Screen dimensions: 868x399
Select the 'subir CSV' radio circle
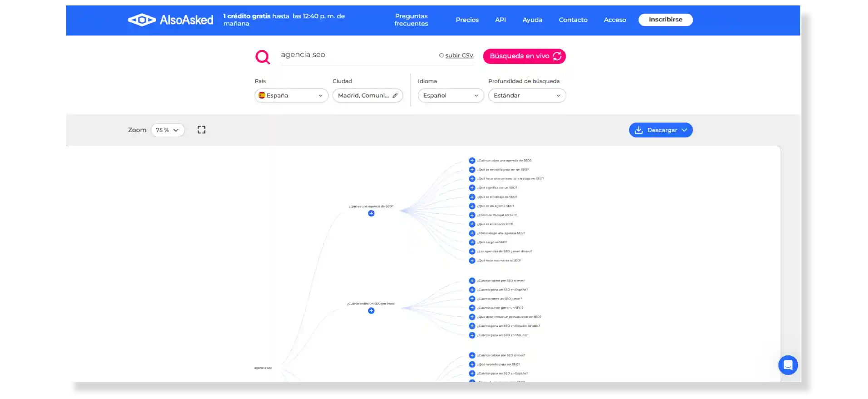click(x=441, y=56)
